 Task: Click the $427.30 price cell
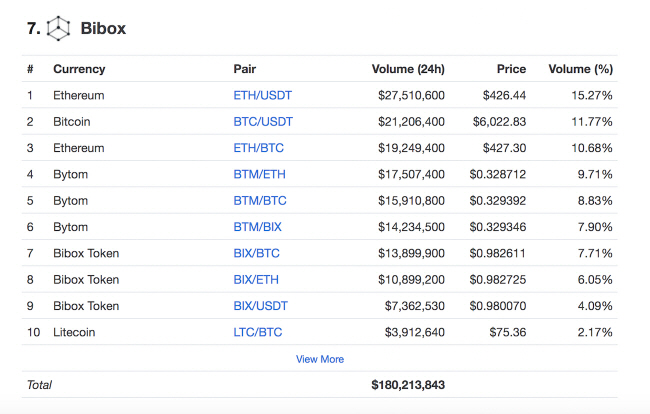(504, 148)
